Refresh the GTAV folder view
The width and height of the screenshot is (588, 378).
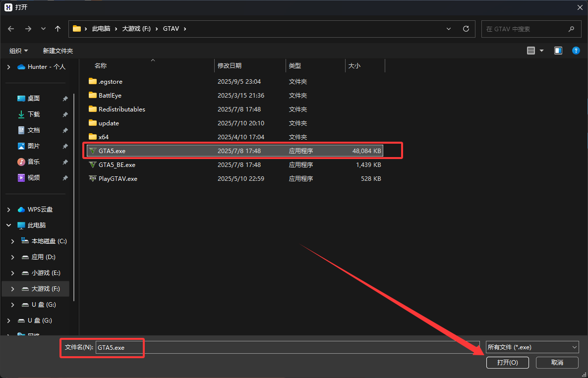[466, 29]
